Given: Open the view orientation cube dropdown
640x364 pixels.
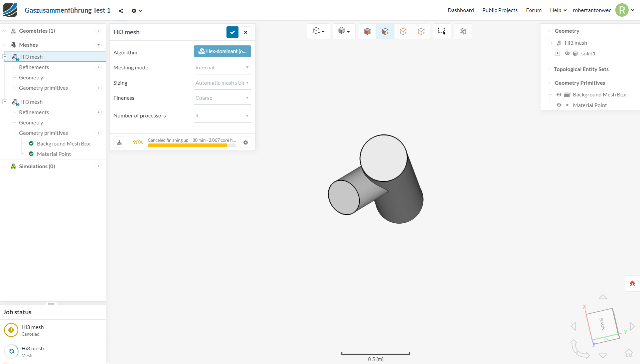Looking at the screenshot, I should point(318,31).
